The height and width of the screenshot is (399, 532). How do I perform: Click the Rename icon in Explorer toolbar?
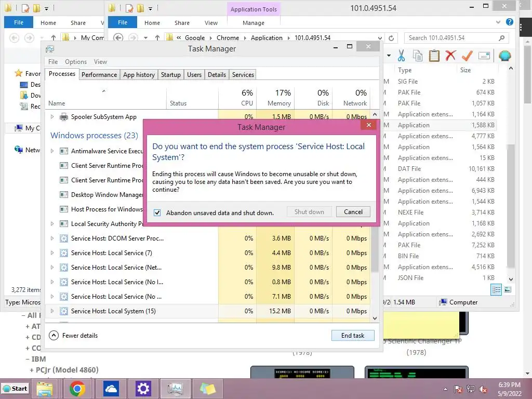tap(484, 55)
